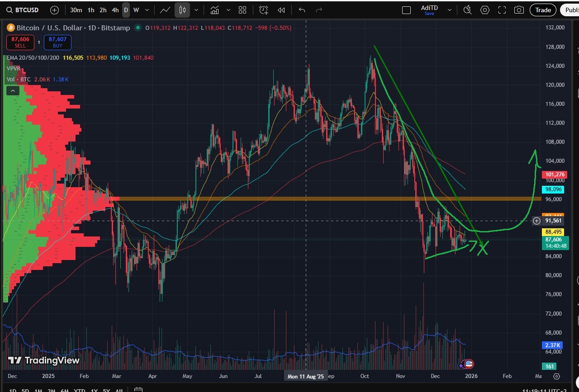The image size is (579, 392).
Task: Create an alert with the clock icon
Action: pyautogui.click(x=264, y=10)
